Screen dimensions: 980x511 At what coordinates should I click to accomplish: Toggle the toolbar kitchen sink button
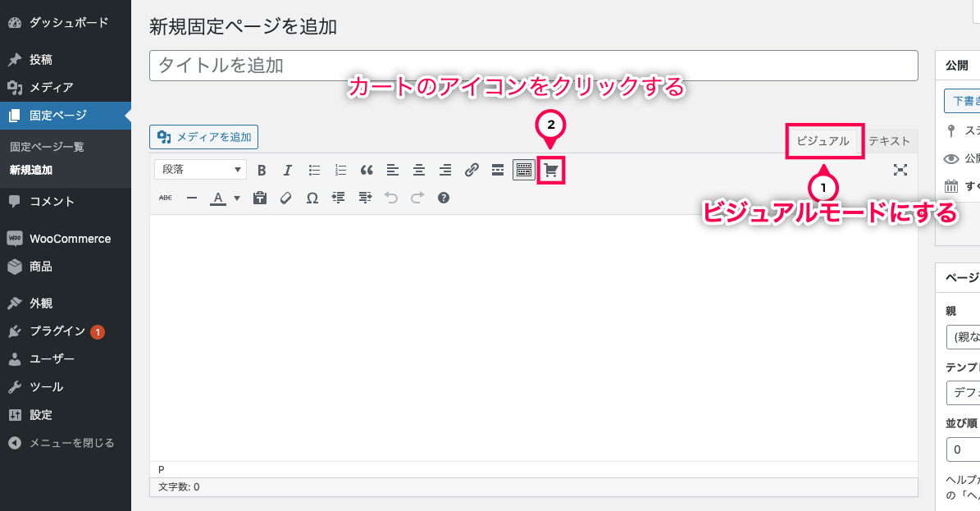click(x=524, y=171)
